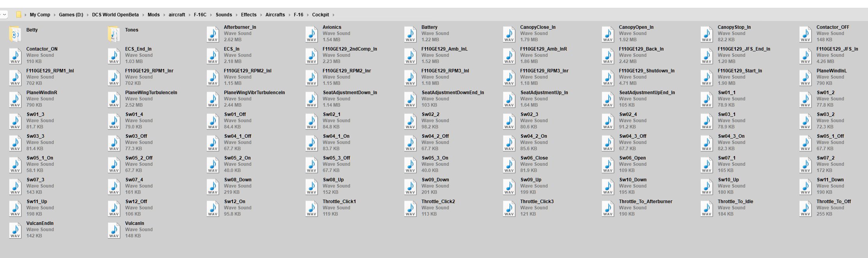Screen dimensions: 868x258
Task: Select file name F110GE129_Back_In
Action: click(x=641, y=49)
